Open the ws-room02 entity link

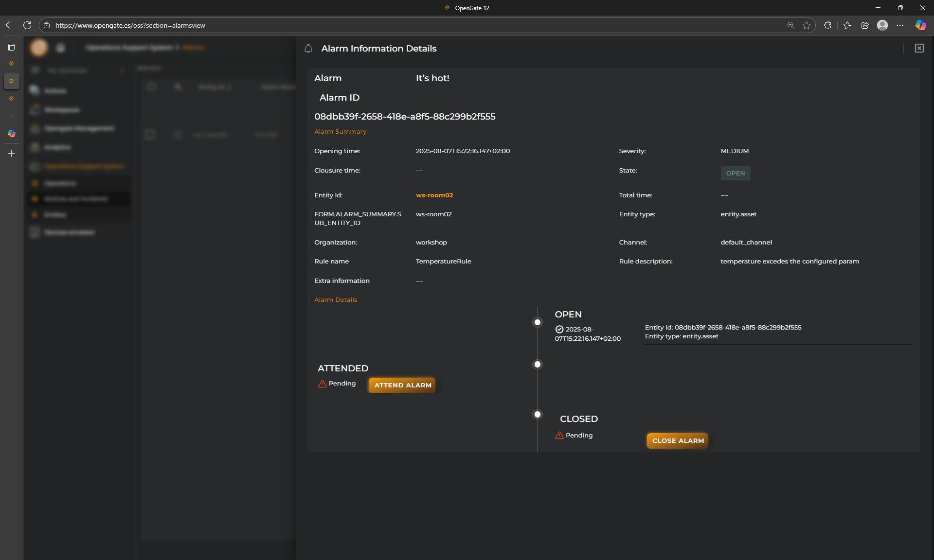pos(434,195)
